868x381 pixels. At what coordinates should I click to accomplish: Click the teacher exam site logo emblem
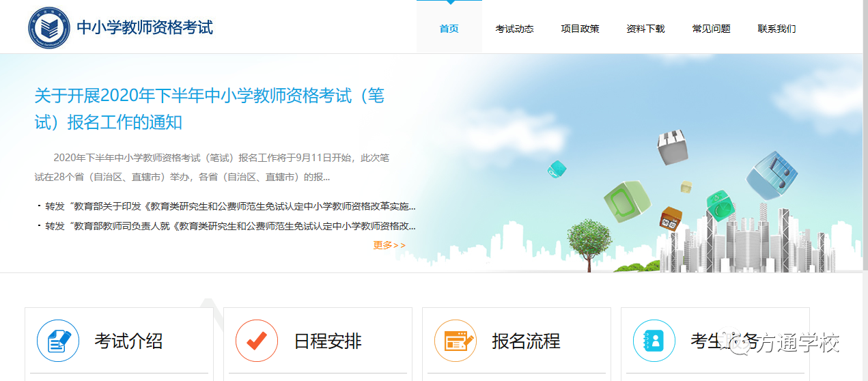coord(49,28)
